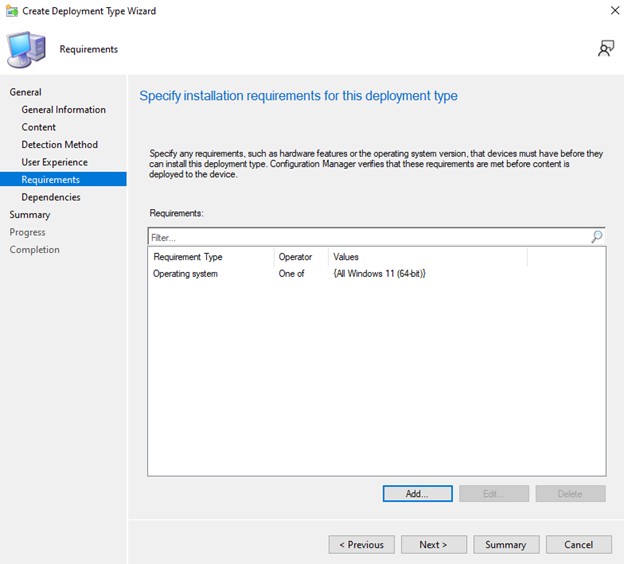Select the Detection Method step

[x=60, y=145]
